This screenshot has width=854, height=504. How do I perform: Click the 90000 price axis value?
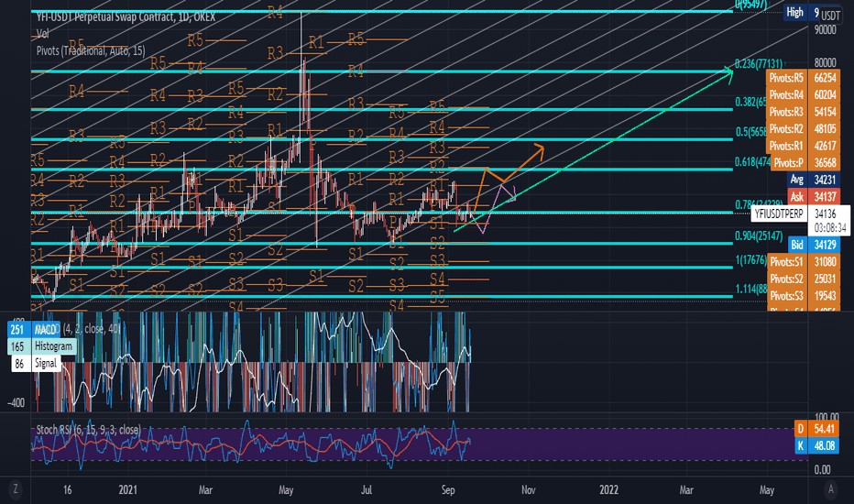[x=825, y=29]
